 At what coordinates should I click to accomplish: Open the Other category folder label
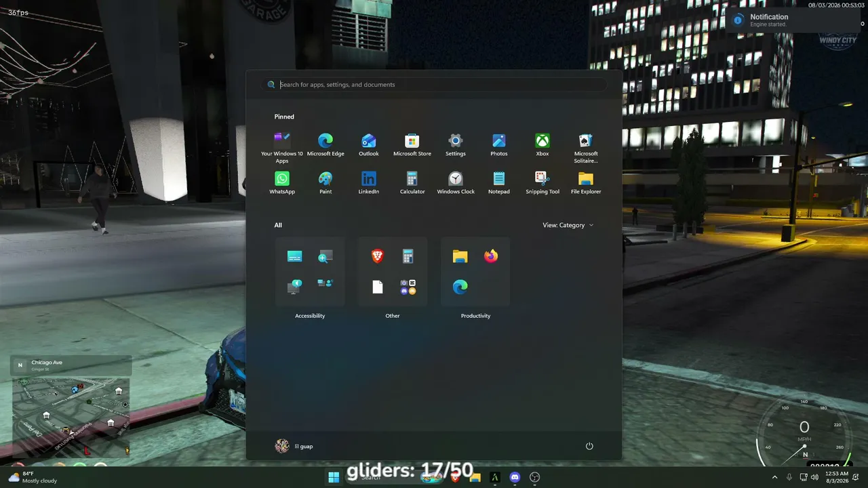pos(393,316)
